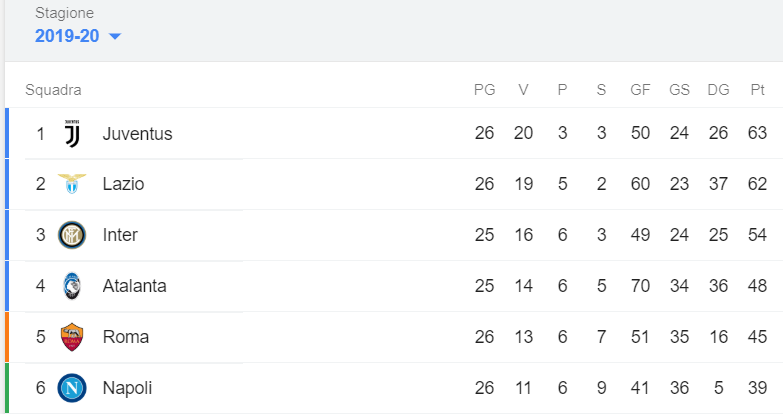
Task: Click the Lazio eagle crest icon
Action: [x=72, y=184]
